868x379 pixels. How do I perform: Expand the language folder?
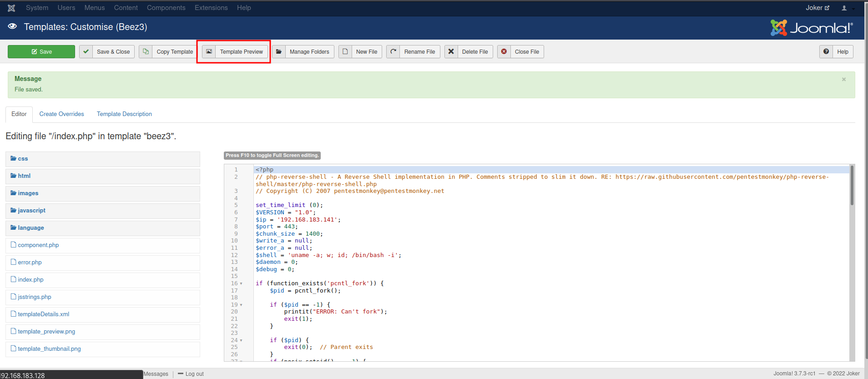click(x=103, y=228)
